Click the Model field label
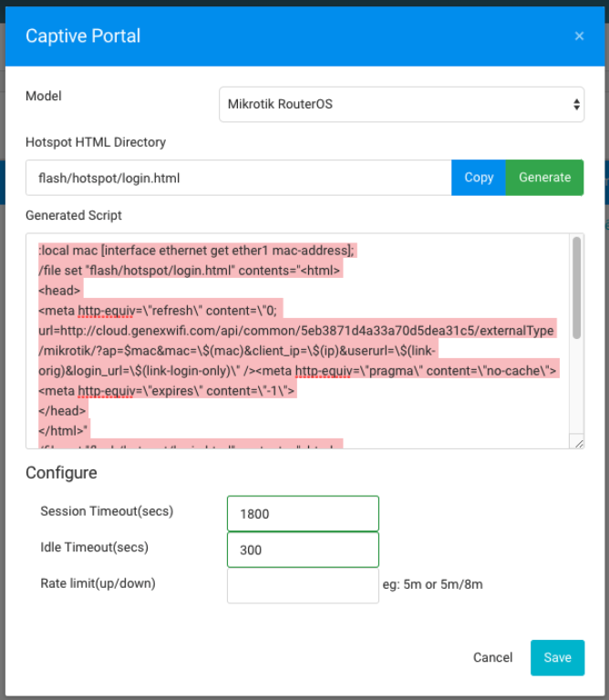 44,96
